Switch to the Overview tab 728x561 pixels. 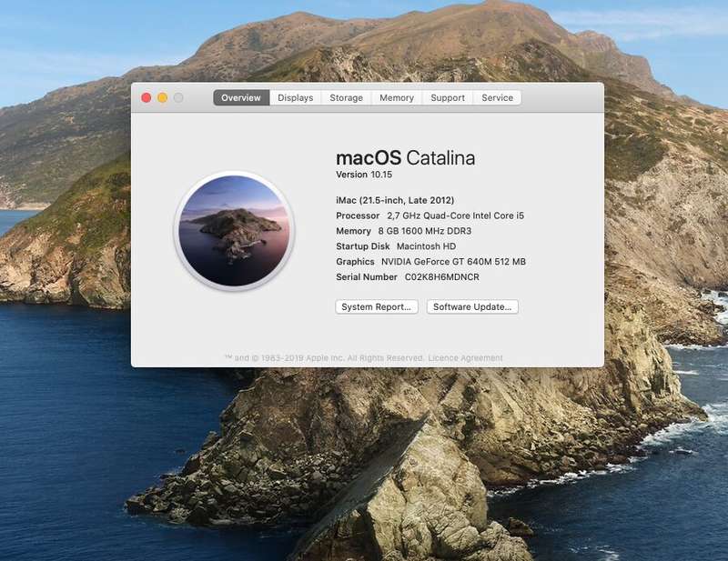pyautogui.click(x=241, y=98)
